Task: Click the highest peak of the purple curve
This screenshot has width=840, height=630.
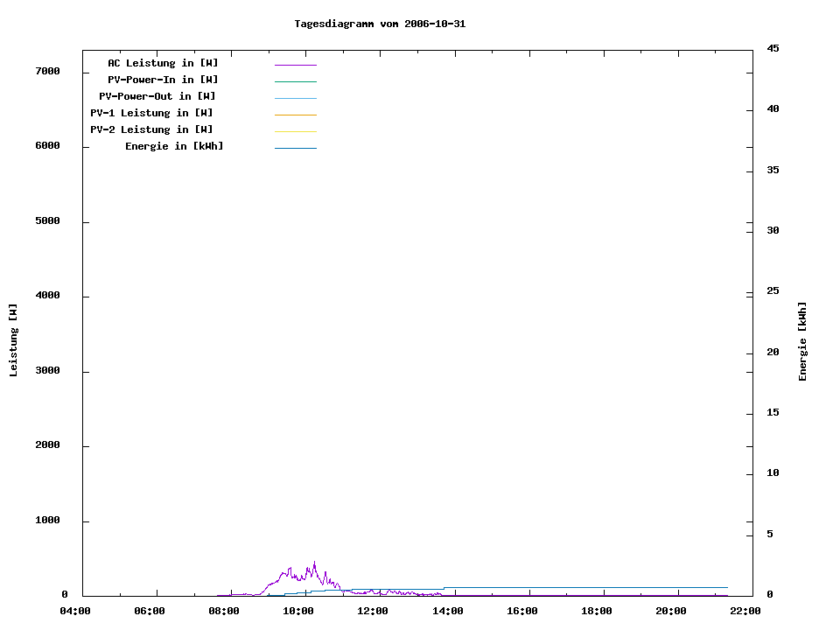Action: [314, 563]
